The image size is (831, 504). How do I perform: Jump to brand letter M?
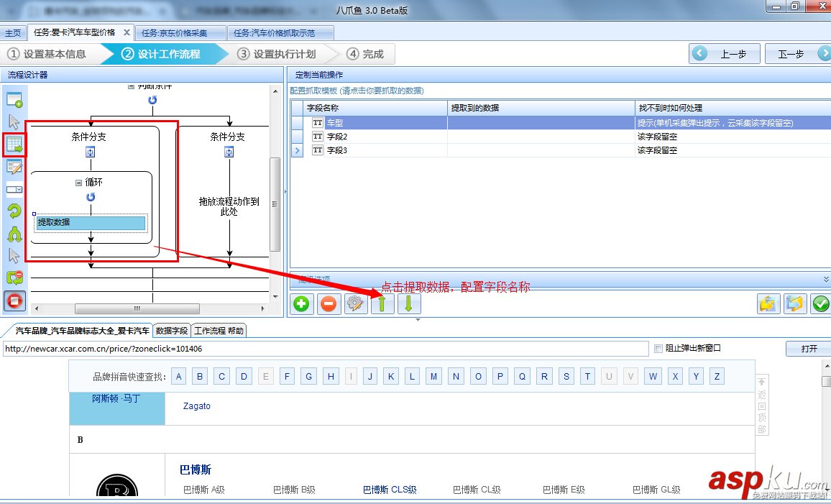coord(433,376)
